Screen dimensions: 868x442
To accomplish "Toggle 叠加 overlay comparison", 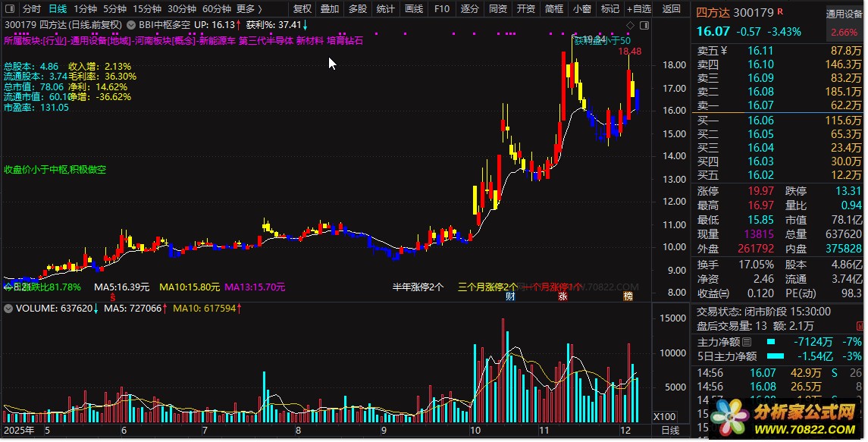I will pyautogui.click(x=330, y=9).
